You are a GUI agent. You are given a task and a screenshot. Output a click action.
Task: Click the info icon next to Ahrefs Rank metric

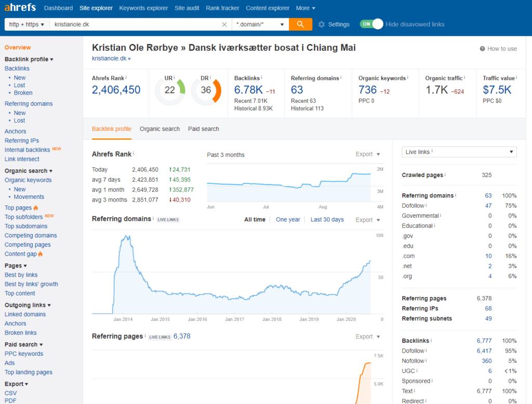(x=126, y=78)
